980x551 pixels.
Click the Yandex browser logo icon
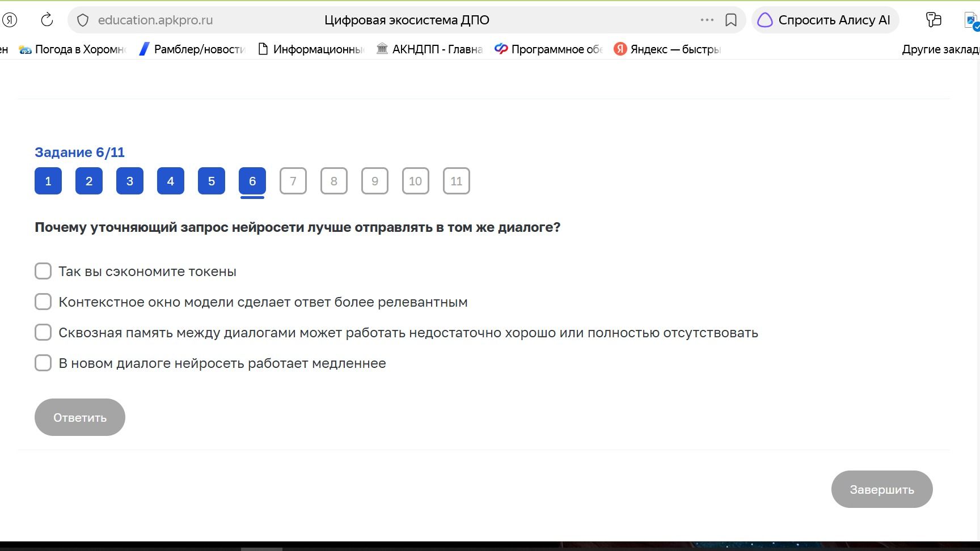[x=10, y=20]
